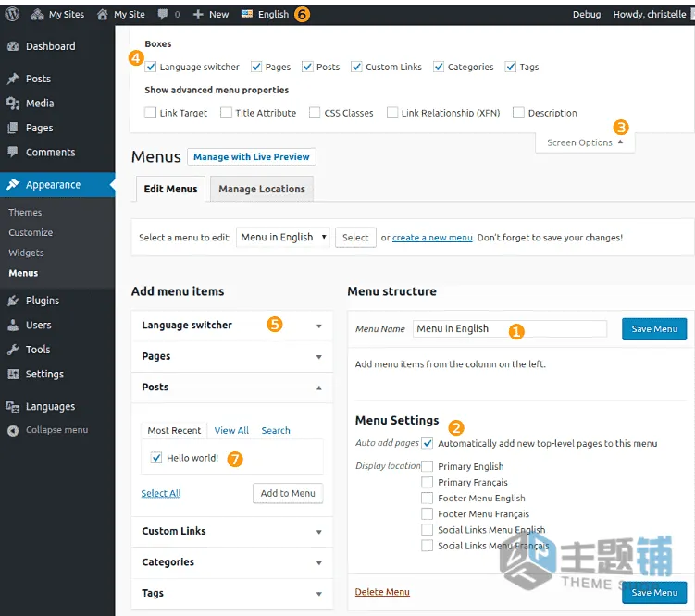The width and height of the screenshot is (695, 616).
Task: Open the Menu in English select dropdown
Action: pos(283,238)
